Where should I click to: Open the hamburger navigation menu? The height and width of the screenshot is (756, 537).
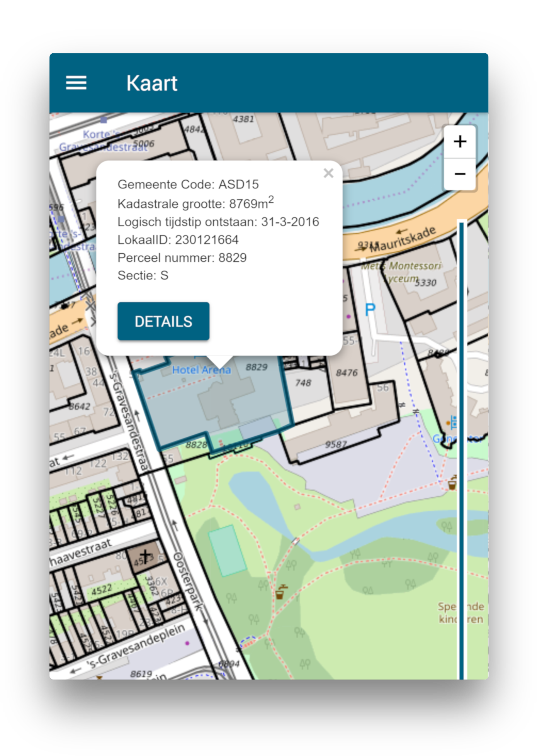click(76, 83)
